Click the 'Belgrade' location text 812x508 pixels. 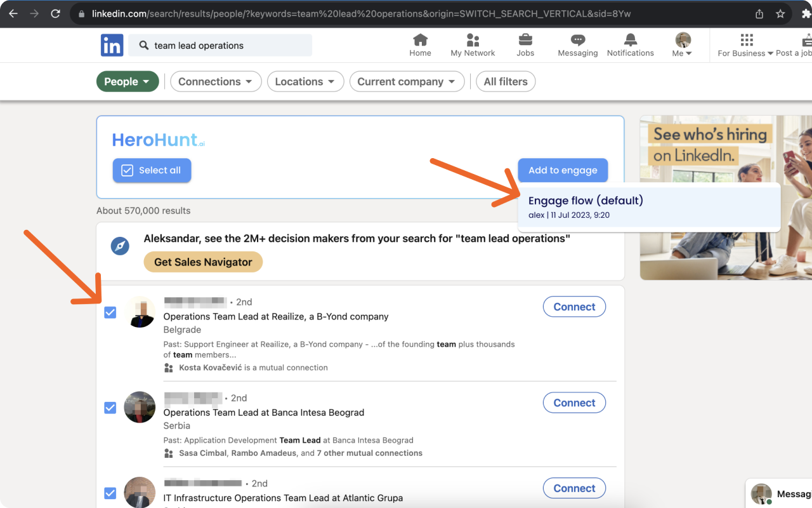tap(182, 330)
